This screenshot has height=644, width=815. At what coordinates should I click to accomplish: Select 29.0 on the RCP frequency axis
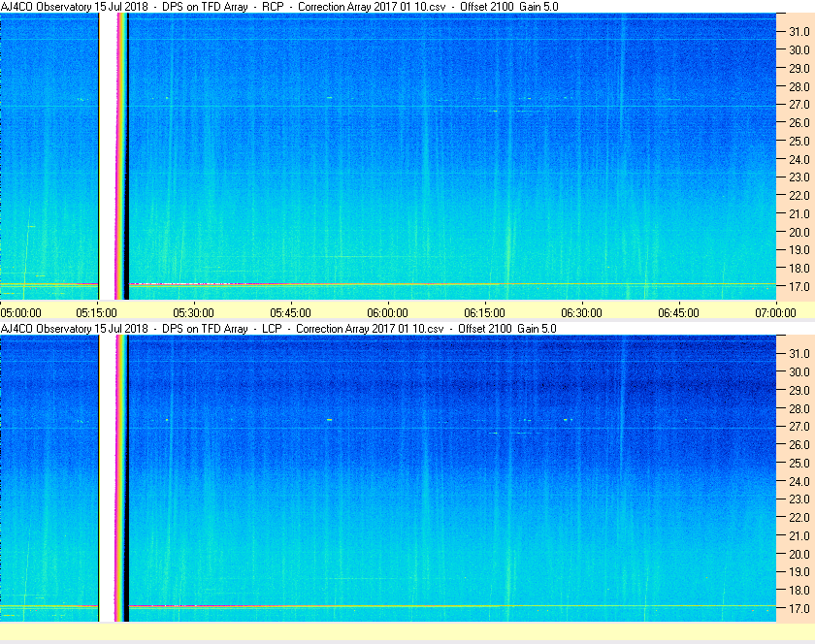[799, 68]
